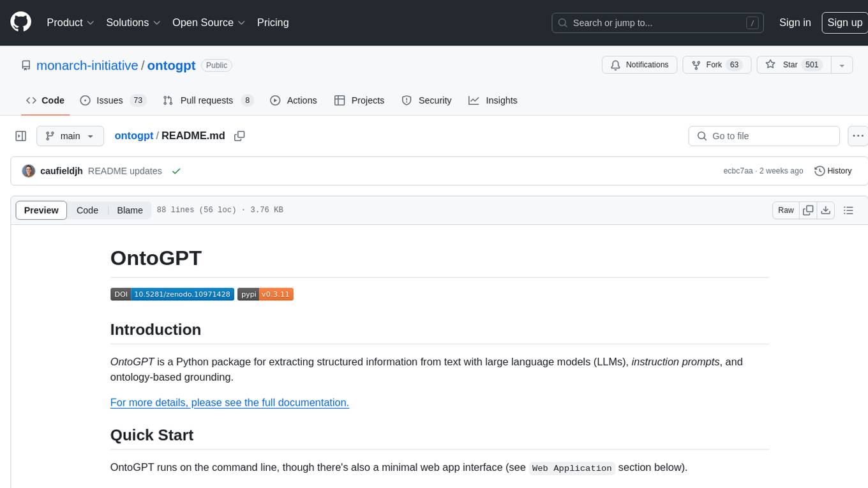Image resolution: width=868 pixels, height=488 pixels.
Task: Open caufieldjh user profile link
Action: 61,171
